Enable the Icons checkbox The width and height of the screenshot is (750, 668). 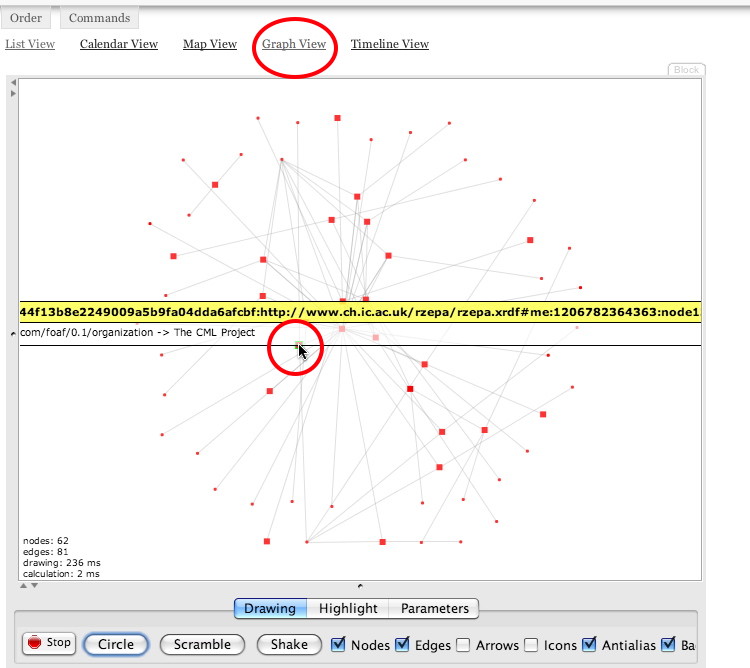531,644
